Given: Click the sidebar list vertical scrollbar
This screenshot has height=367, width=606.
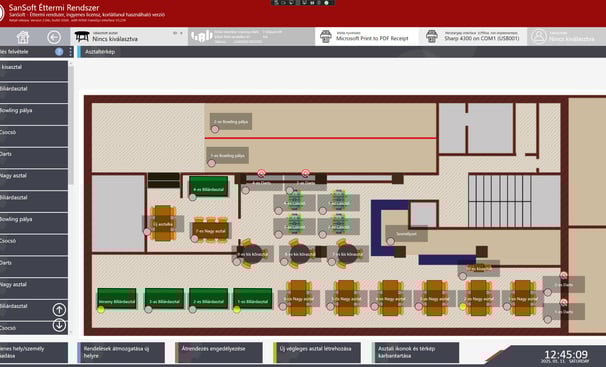Looking at the screenshot, I should point(71,124).
